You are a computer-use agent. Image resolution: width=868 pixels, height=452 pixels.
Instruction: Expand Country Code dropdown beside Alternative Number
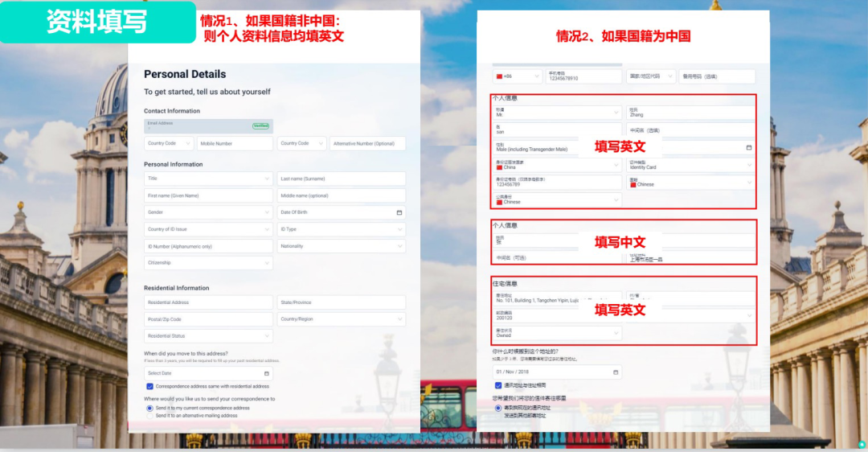tap(301, 143)
